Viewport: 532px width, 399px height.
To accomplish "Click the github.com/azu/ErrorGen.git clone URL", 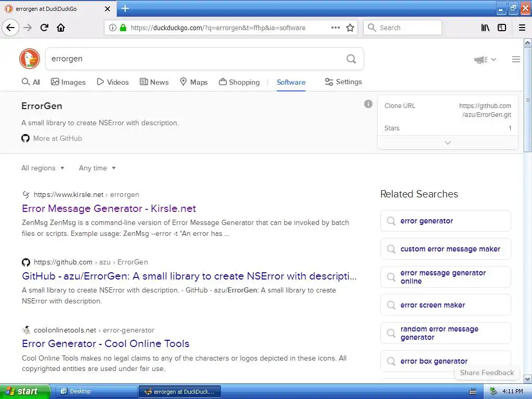I will pyautogui.click(x=485, y=110).
